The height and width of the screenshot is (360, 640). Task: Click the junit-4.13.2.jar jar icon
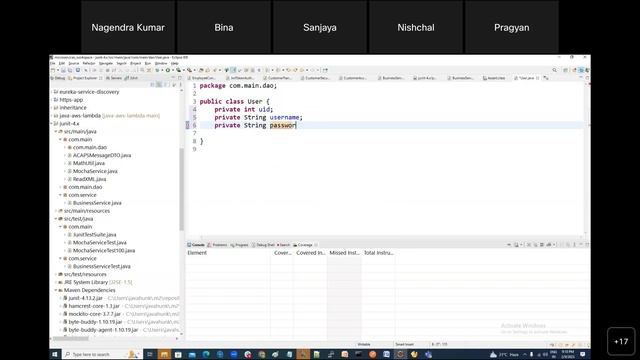tap(65, 298)
